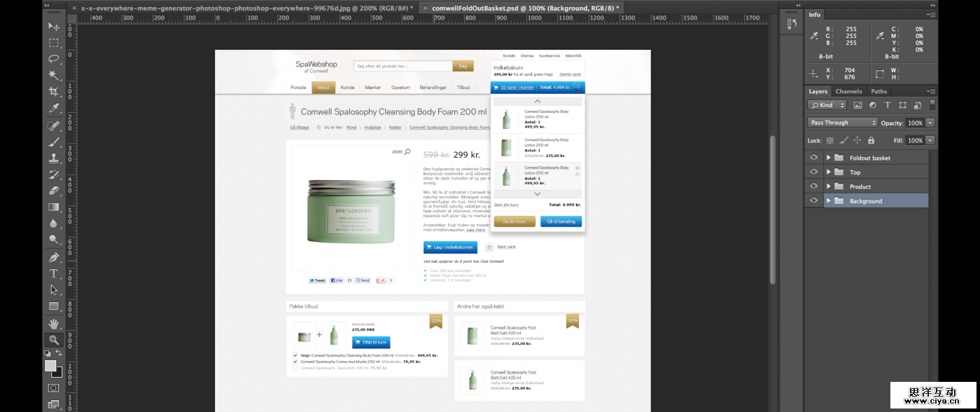This screenshot has height=412, width=980.
Task: Select the Rectangular Marquee tool
Action: coord(54,43)
